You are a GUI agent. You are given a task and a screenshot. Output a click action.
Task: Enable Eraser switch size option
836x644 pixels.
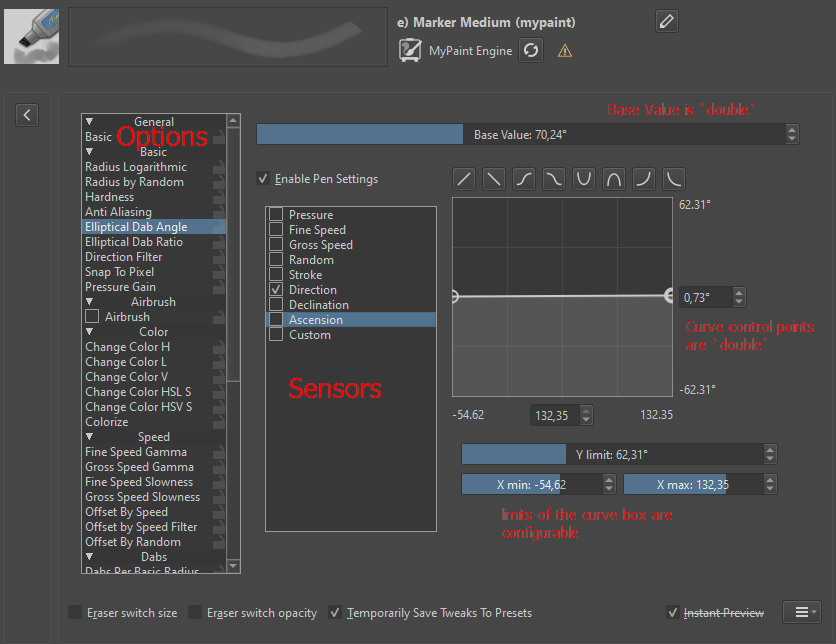pos(75,612)
